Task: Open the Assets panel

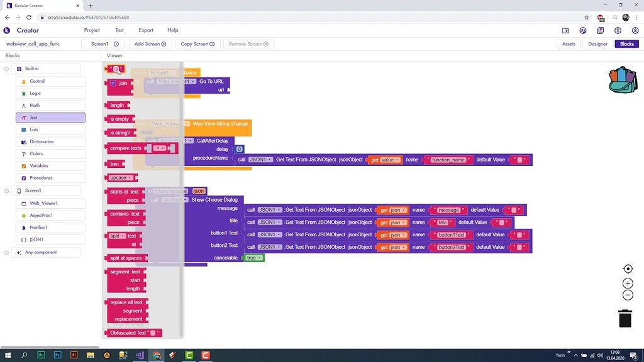Action: (569, 44)
